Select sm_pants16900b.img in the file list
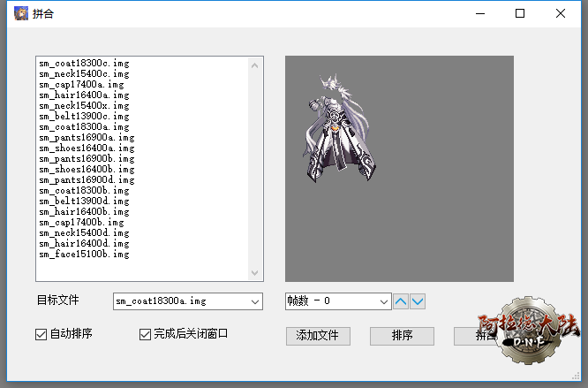This screenshot has height=388, width=588. [x=87, y=158]
